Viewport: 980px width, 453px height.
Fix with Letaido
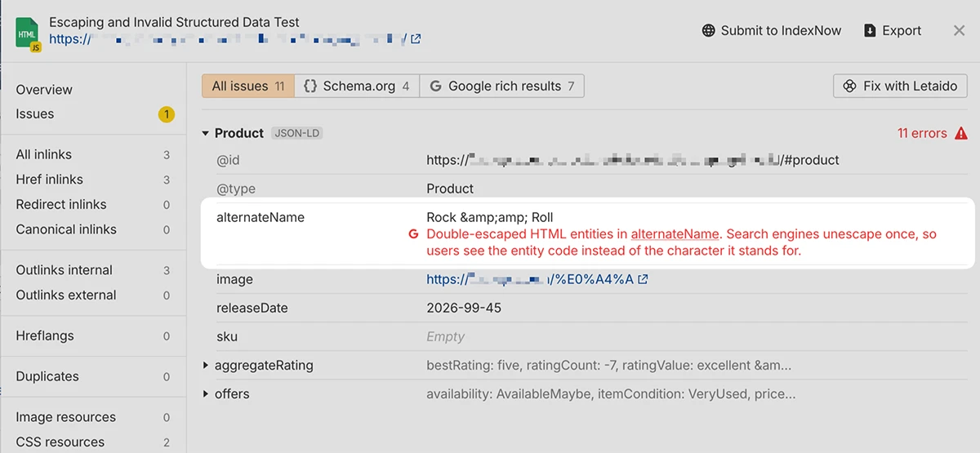900,86
